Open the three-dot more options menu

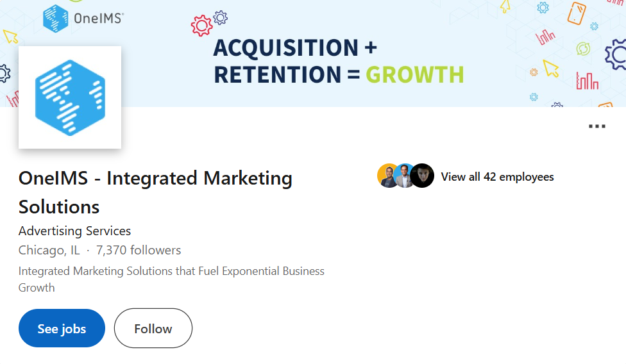pos(596,126)
